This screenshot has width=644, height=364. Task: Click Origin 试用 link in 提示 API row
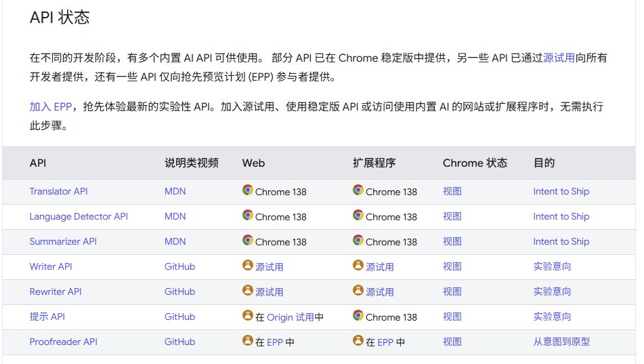coord(291,317)
